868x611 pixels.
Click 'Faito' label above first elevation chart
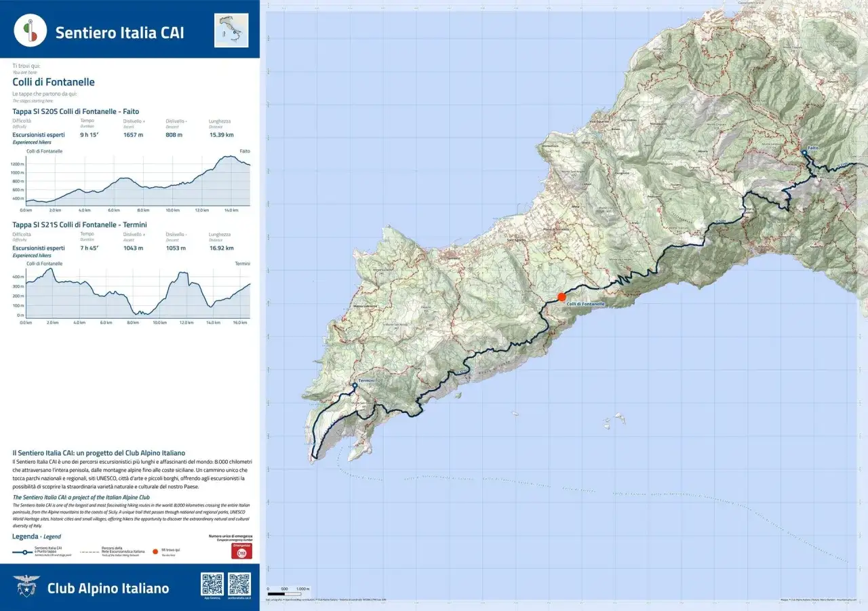[245, 151]
